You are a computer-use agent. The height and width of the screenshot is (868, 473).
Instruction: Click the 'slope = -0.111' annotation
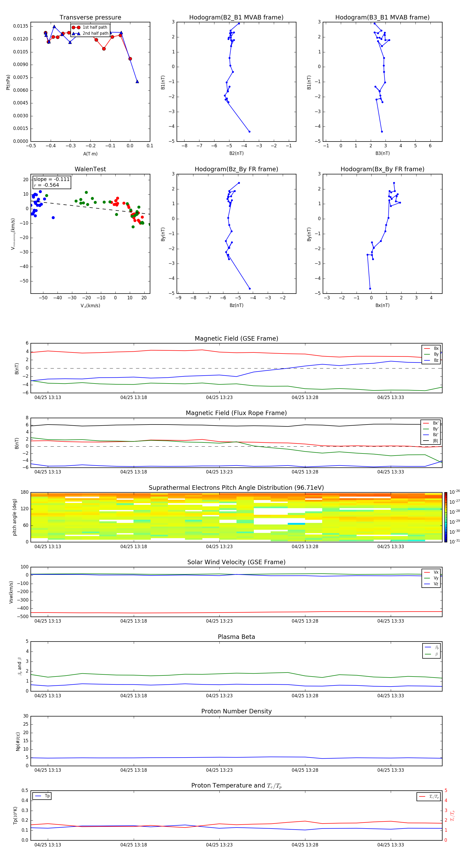click(52, 179)
